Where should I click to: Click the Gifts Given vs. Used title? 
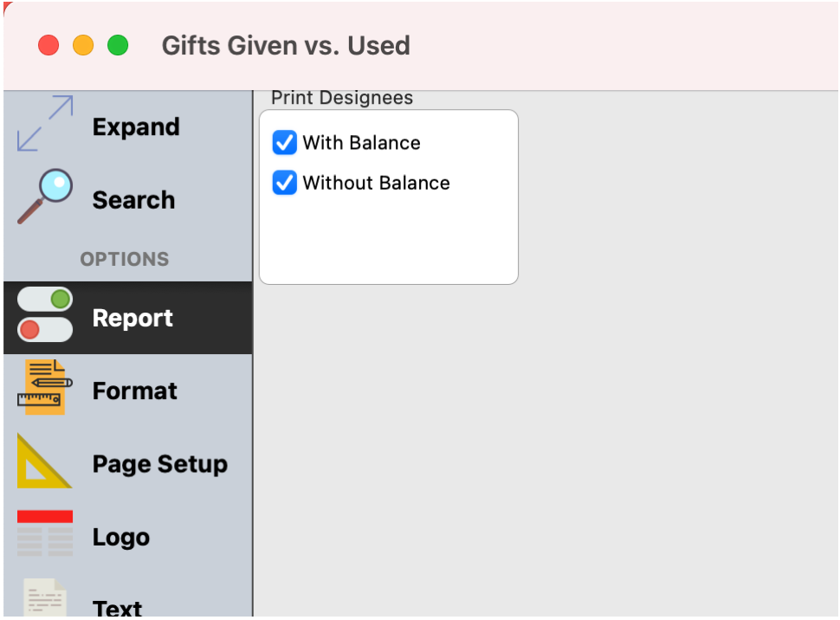286,46
